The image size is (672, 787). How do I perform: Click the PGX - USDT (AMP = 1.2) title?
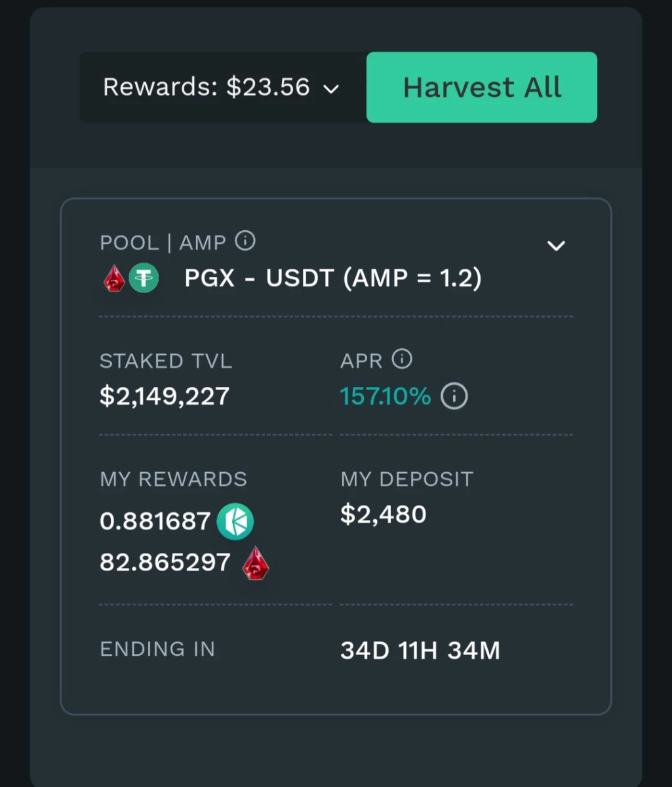coord(333,278)
